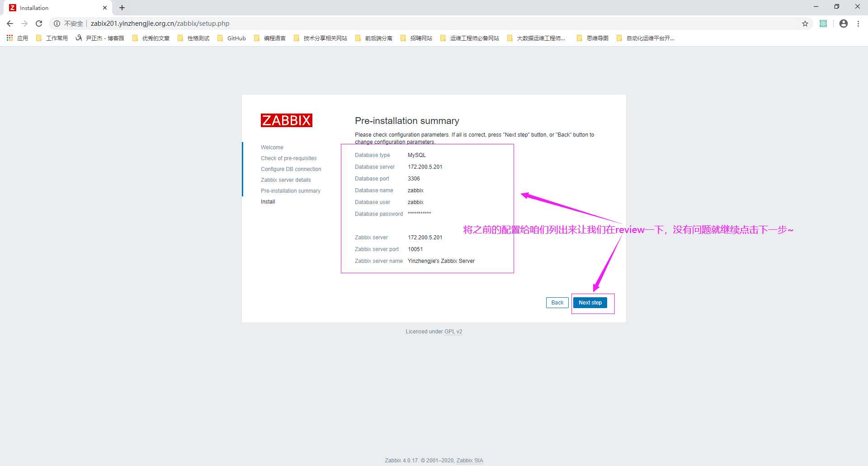
Task: Open 编程语言 bookmark folder
Action: [270, 38]
